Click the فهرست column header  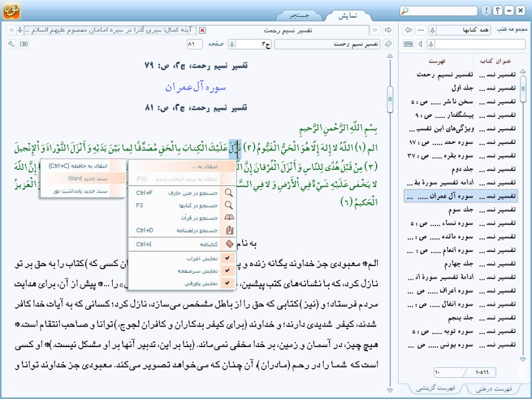coord(437,61)
